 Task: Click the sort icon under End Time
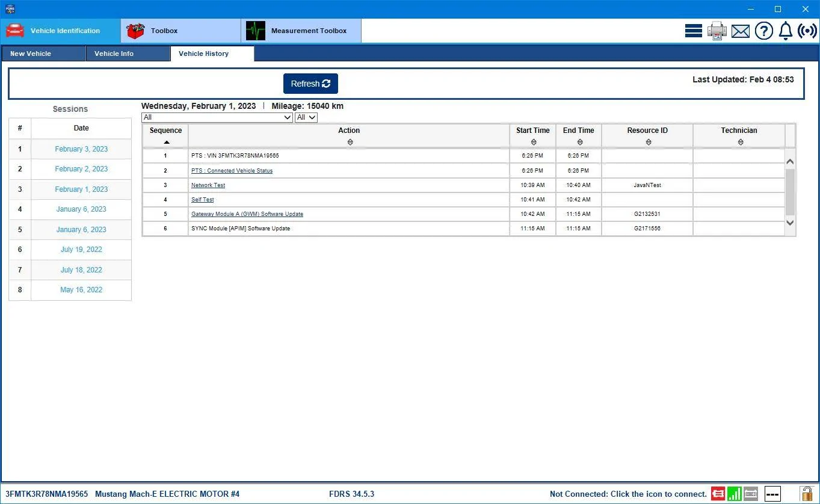click(579, 143)
